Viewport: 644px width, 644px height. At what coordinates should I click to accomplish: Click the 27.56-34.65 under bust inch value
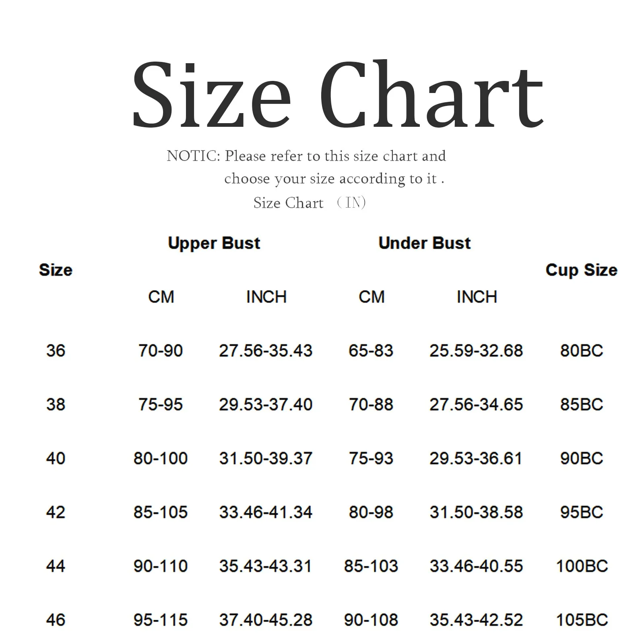click(476, 405)
